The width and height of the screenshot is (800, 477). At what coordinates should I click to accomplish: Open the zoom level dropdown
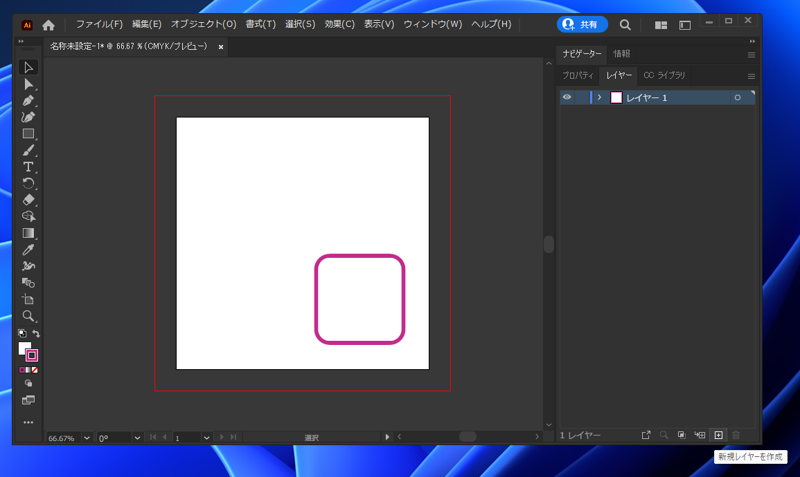(87, 438)
